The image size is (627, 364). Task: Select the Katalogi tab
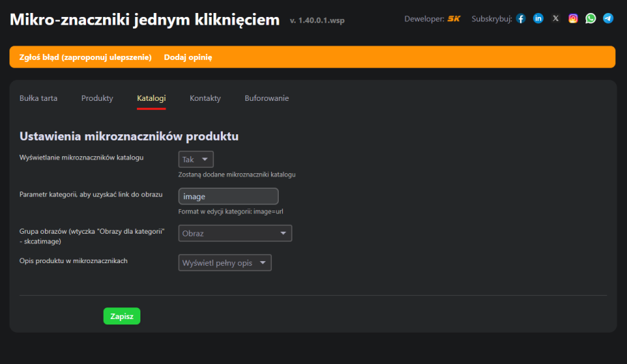tap(151, 98)
